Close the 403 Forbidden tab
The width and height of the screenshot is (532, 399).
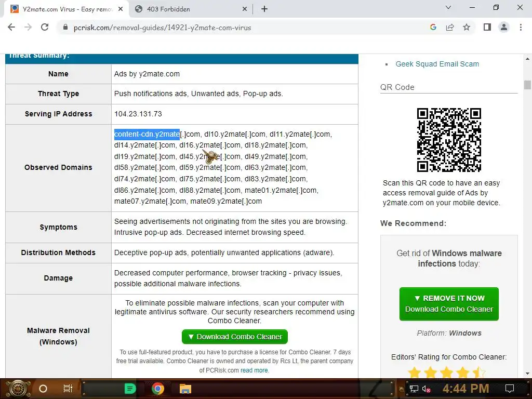245,9
